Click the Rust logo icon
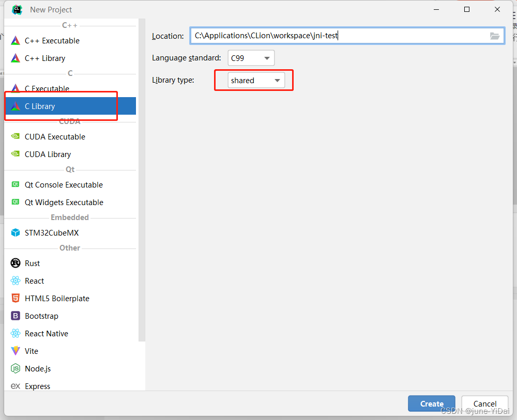Viewport: 517px width, 420px height. click(16, 263)
